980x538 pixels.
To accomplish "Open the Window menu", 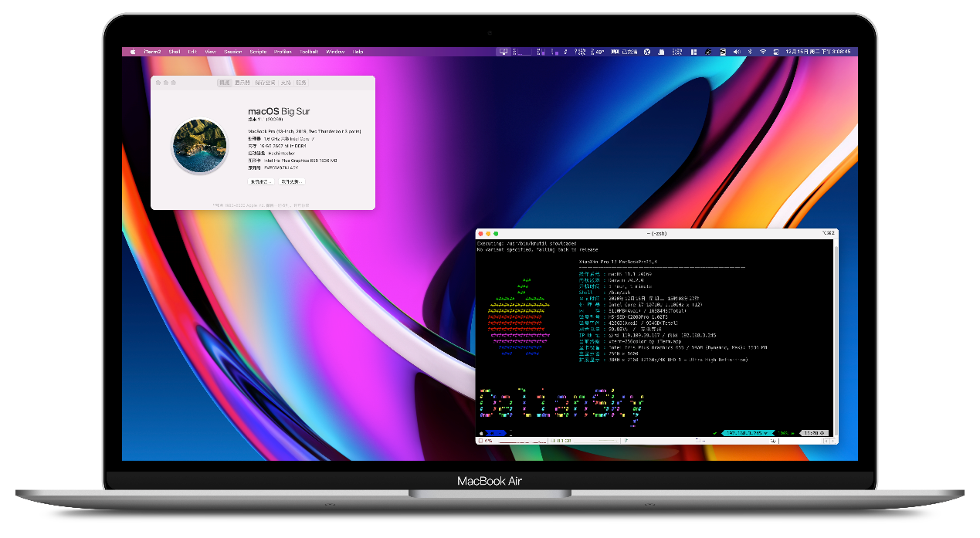I will pyautogui.click(x=335, y=52).
